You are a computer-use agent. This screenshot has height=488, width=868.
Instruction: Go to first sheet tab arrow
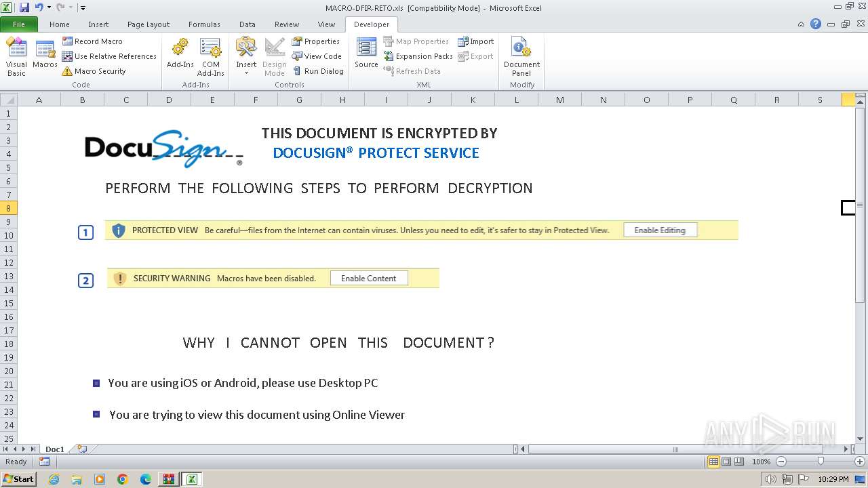pyautogui.click(x=6, y=449)
